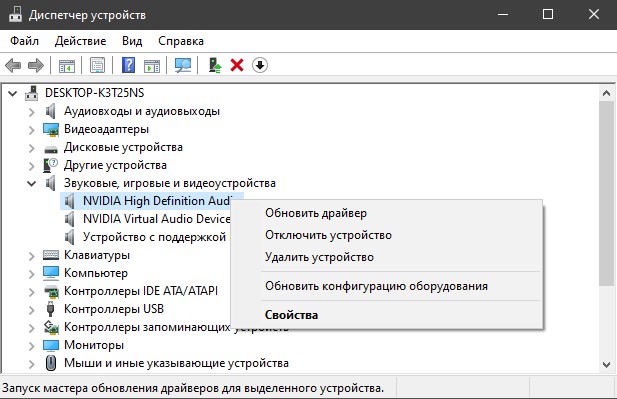Click the drive icon beside Дисковые устройства
This screenshot has width=617, height=399.
(51, 149)
